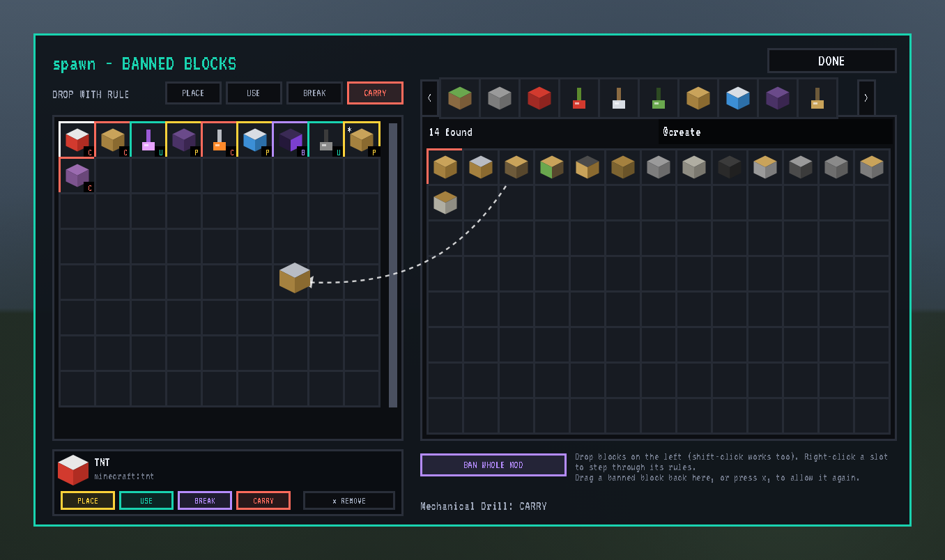Screen dimensions: 945x560
Task: Select the purple banned block marked P
Action: click(x=183, y=139)
